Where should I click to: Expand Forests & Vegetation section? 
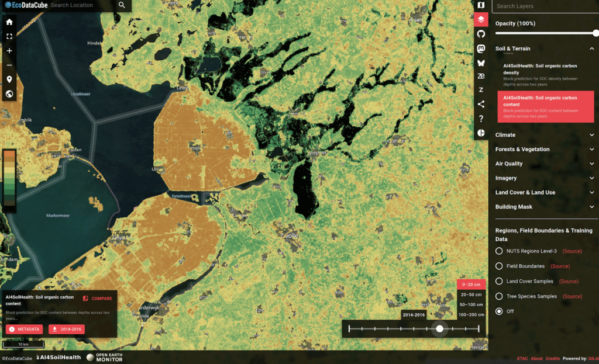[x=544, y=150]
